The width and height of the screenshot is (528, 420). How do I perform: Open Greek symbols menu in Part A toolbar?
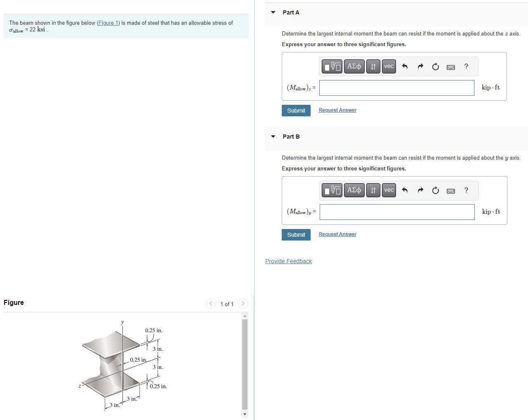click(x=354, y=66)
